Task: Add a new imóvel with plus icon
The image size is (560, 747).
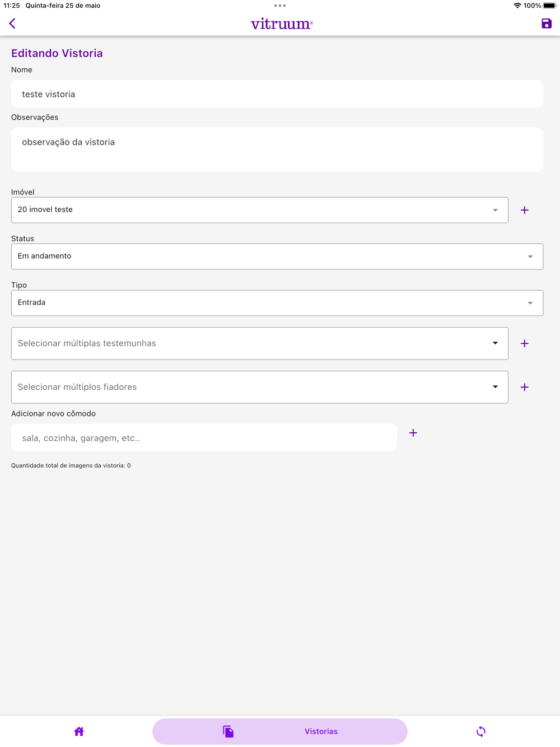Action: [524, 210]
